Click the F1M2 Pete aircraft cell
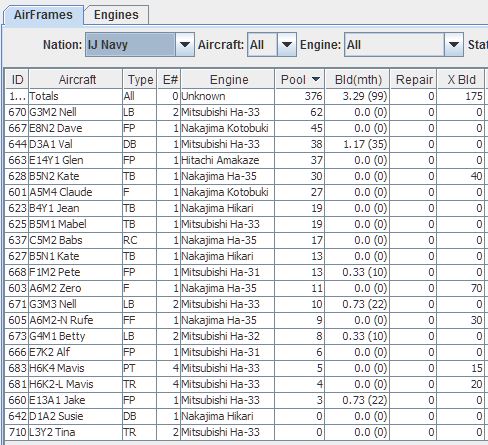 click(76, 272)
